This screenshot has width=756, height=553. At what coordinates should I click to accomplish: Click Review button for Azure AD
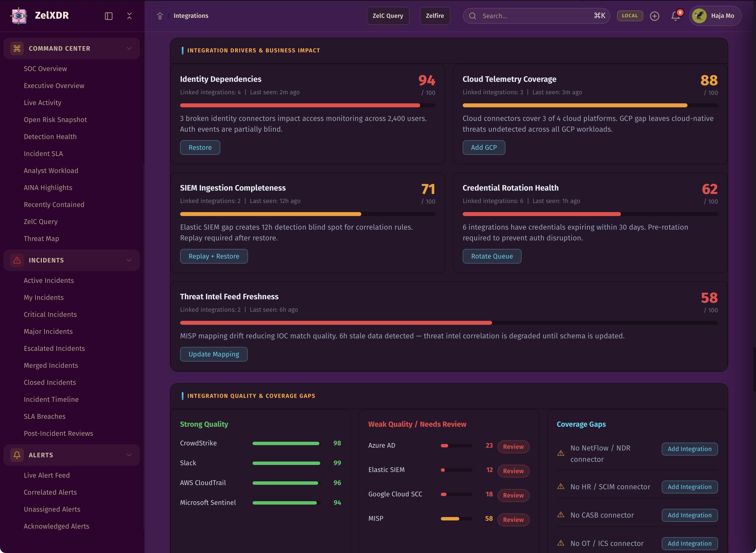click(513, 447)
